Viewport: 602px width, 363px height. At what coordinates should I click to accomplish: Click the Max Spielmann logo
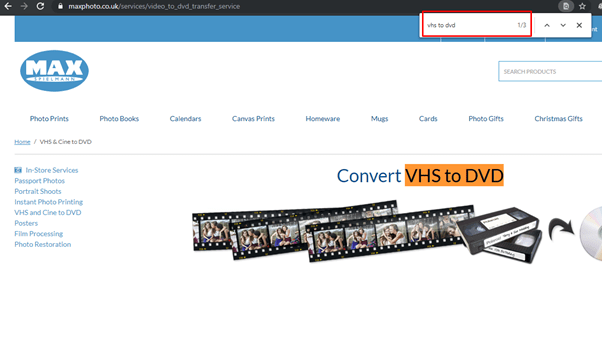[x=55, y=71]
